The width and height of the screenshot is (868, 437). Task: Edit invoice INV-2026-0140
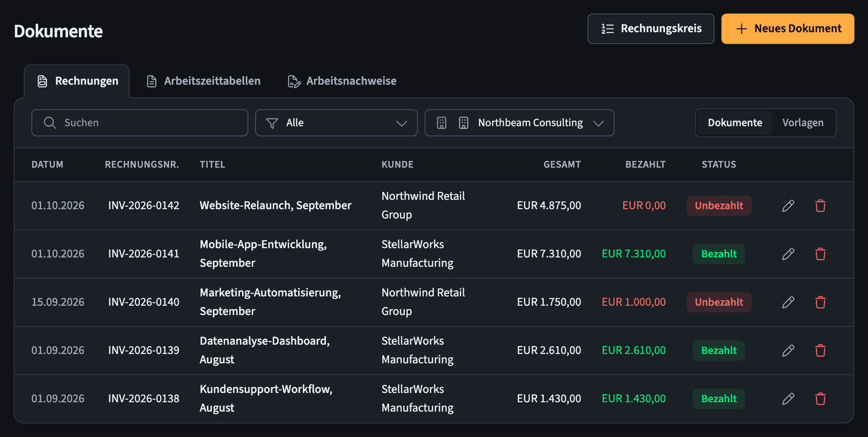788,302
